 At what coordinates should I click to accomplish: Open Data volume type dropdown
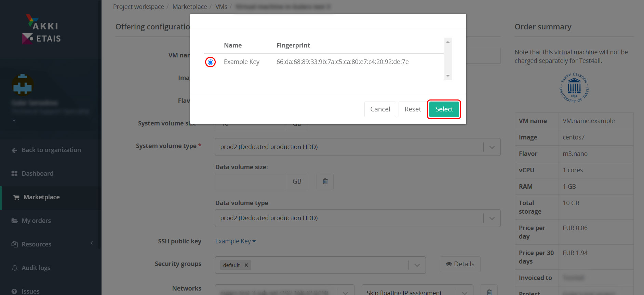pos(358,218)
